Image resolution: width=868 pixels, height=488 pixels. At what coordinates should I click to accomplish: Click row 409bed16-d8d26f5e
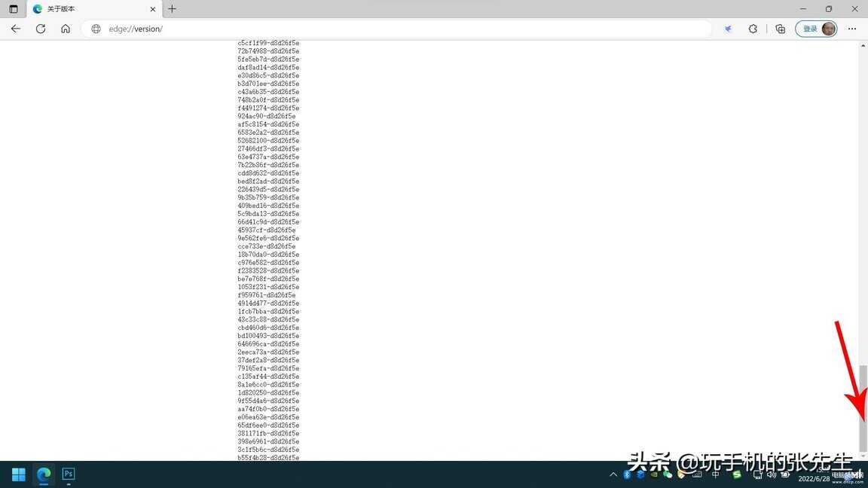tap(268, 206)
